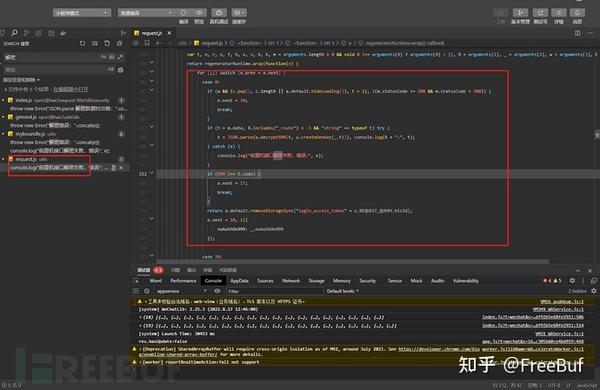This screenshot has width=600, height=390.
Task: Toggle the console sidebar icon
Action: tap(135, 291)
